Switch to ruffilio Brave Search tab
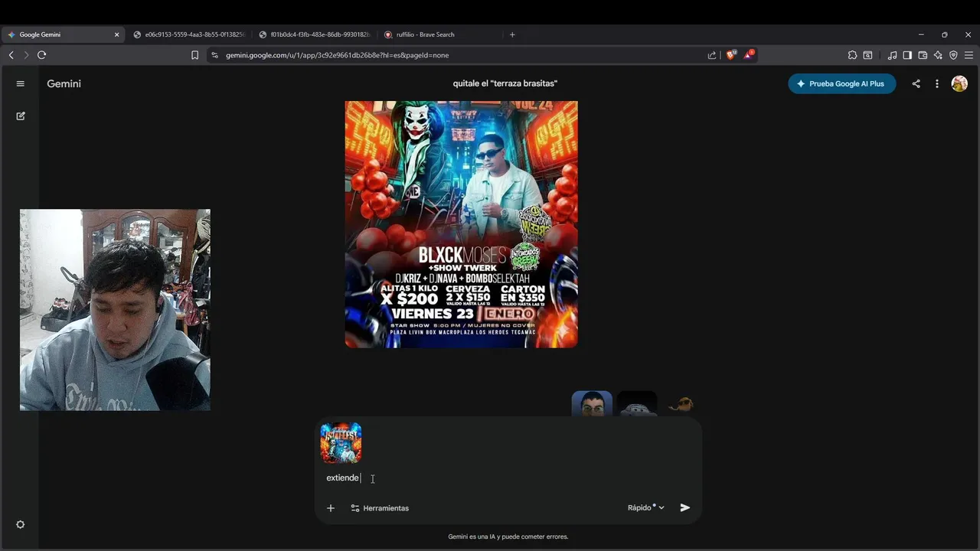This screenshot has width=980, height=551. coord(440,34)
